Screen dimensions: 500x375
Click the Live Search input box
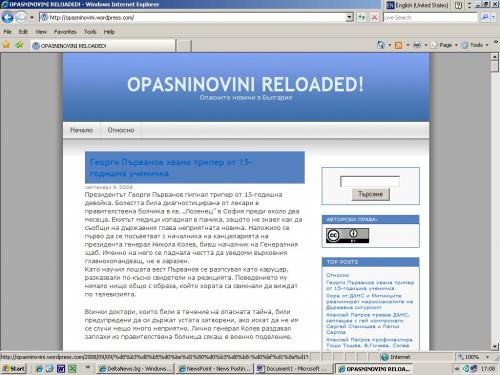430,17
